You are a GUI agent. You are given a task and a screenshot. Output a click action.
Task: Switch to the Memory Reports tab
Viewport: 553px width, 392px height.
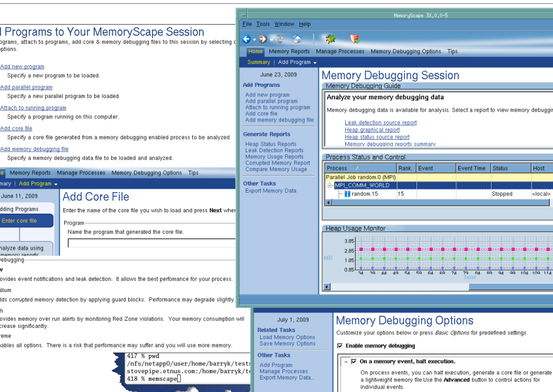(289, 52)
